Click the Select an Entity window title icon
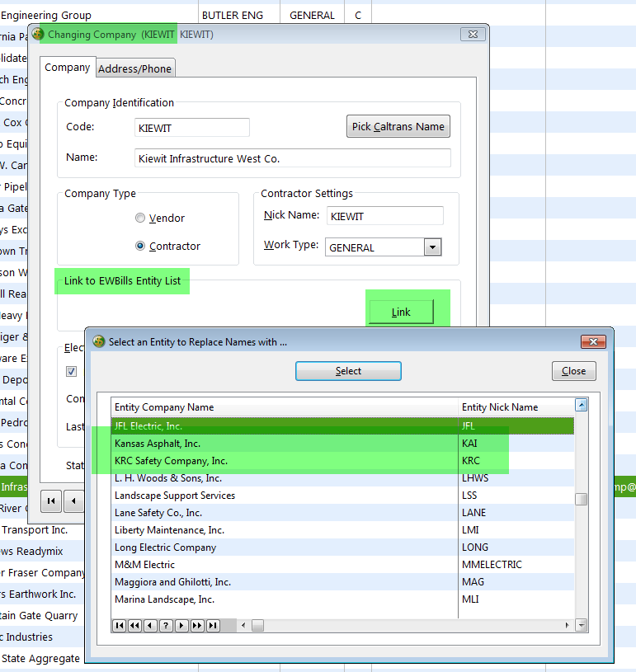 (x=99, y=341)
